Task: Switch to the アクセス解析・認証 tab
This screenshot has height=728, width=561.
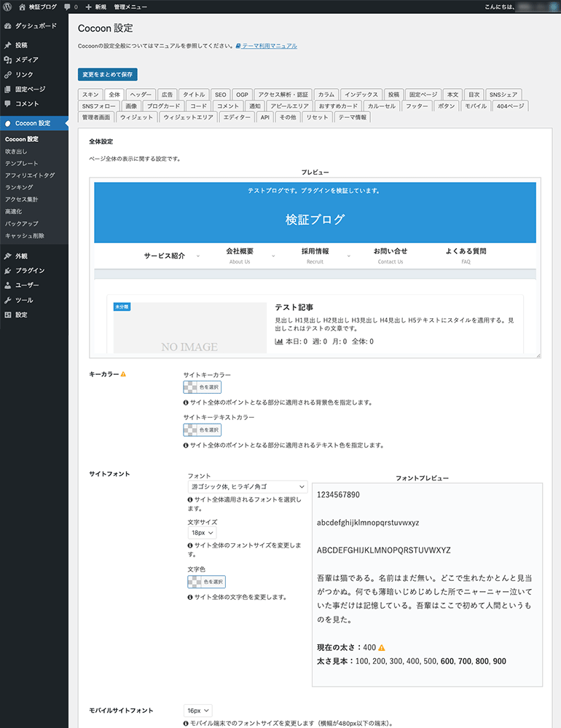Action: point(283,94)
